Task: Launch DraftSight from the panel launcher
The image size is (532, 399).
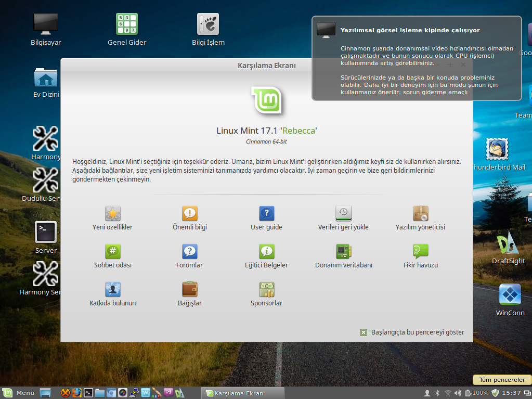Action: pos(180,393)
